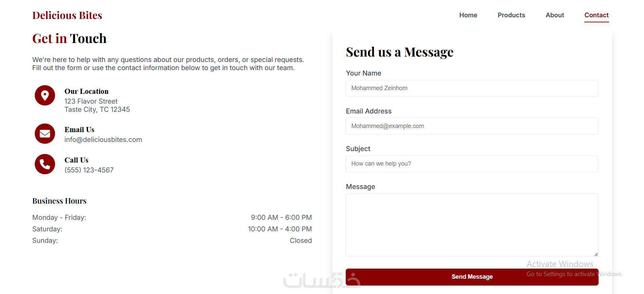Click the email envelope icon
The image size is (644, 294).
[x=45, y=133]
